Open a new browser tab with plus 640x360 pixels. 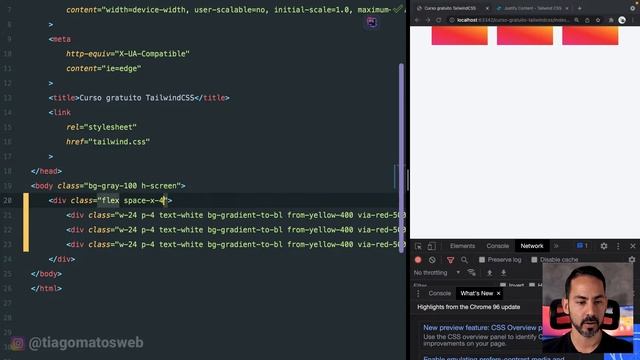(580, 8)
